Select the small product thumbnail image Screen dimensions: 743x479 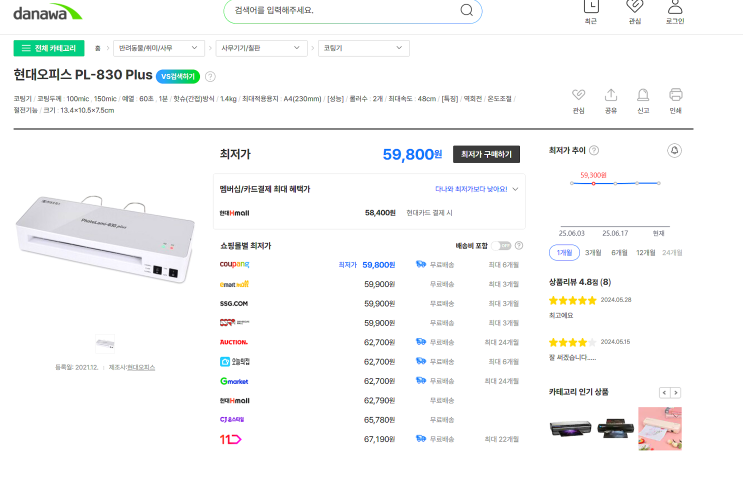click(x=105, y=343)
